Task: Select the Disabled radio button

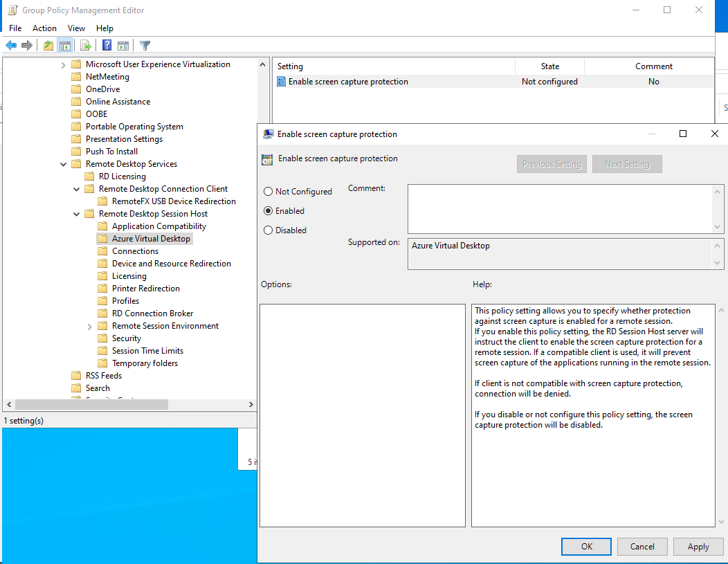Action: 269,230
